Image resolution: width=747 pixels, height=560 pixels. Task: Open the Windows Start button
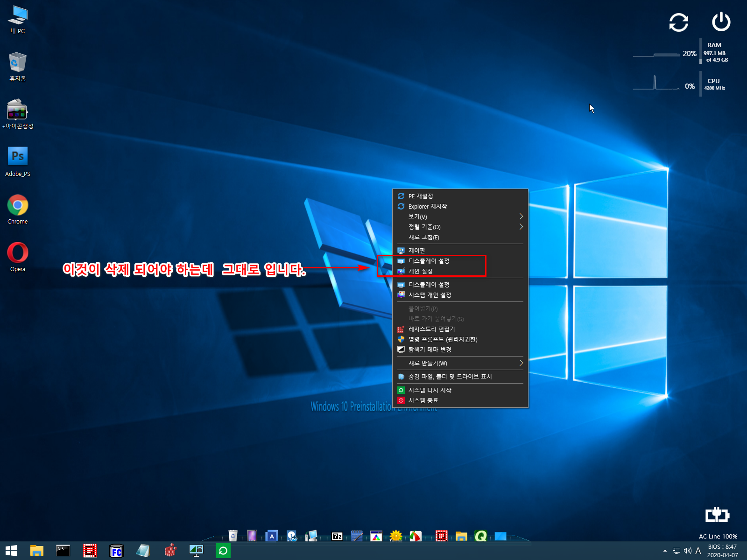11,551
